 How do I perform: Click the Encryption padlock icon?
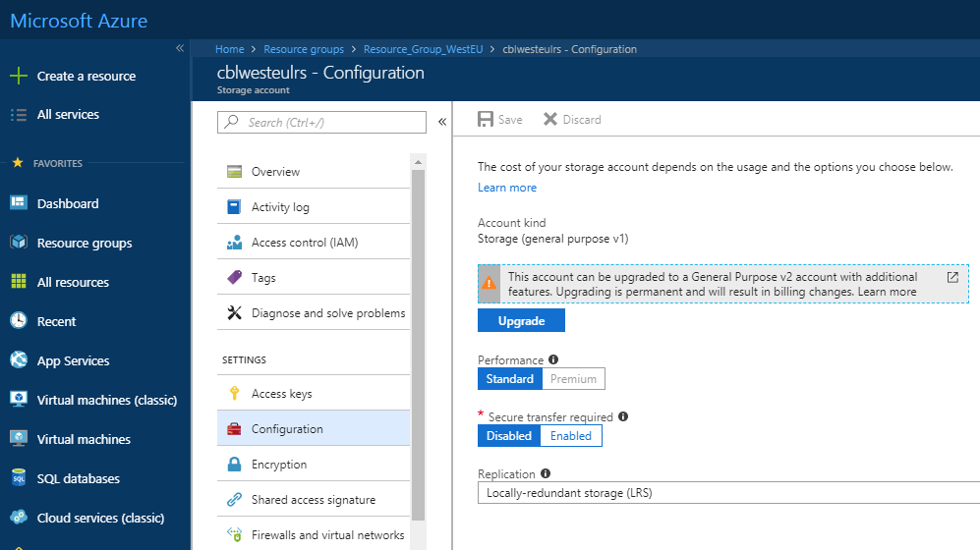tap(234, 465)
